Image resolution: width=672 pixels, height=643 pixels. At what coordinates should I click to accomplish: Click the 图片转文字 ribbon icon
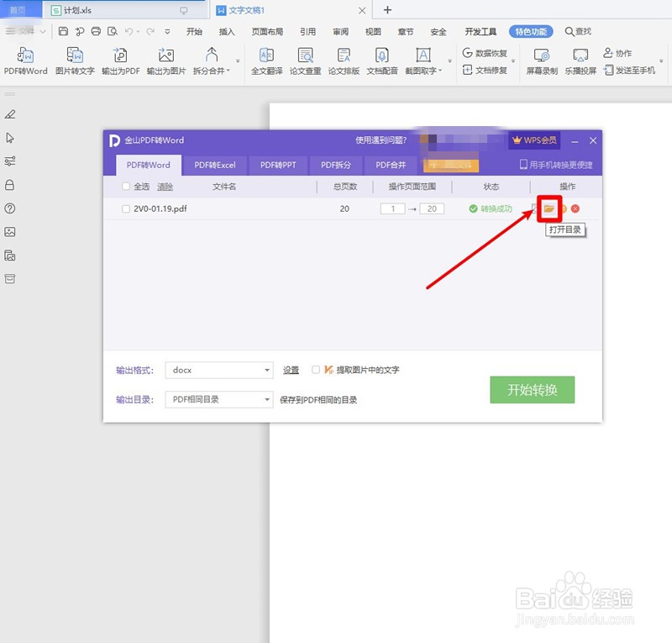pos(75,61)
